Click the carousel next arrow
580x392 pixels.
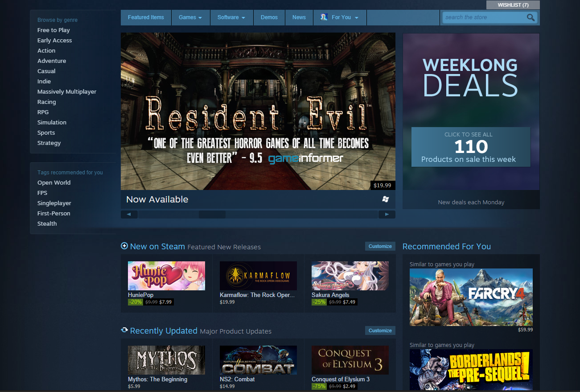[x=387, y=215]
